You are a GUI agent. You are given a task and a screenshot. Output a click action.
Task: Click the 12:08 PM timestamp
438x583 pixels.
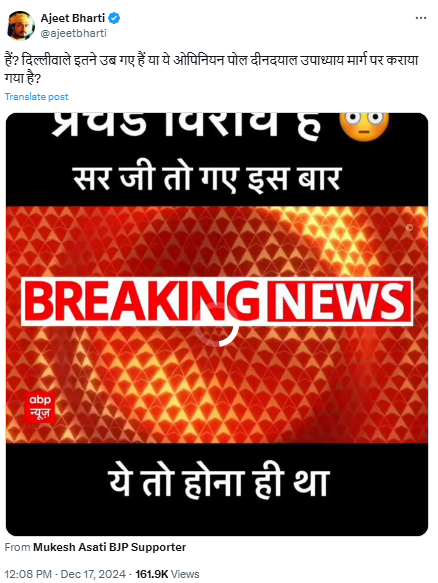click(x=28, y=574)
